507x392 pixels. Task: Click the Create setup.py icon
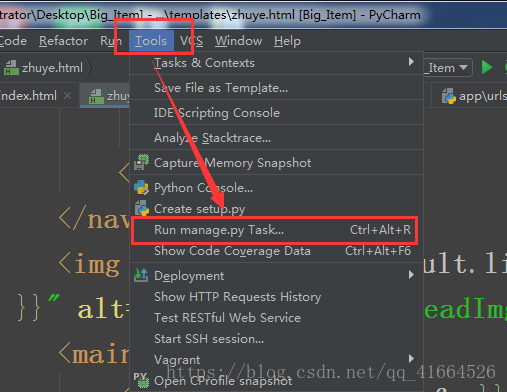pyautogui.click(x=142, y=208)
